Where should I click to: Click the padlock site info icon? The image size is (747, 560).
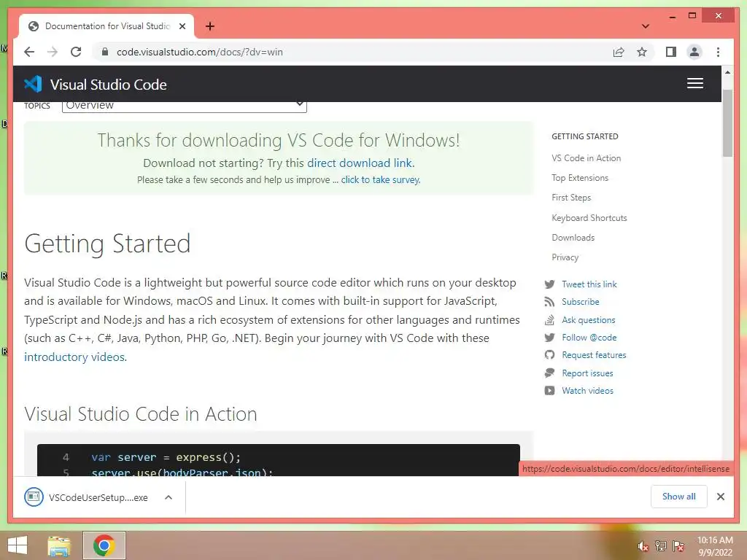click(x=105, y=52)
